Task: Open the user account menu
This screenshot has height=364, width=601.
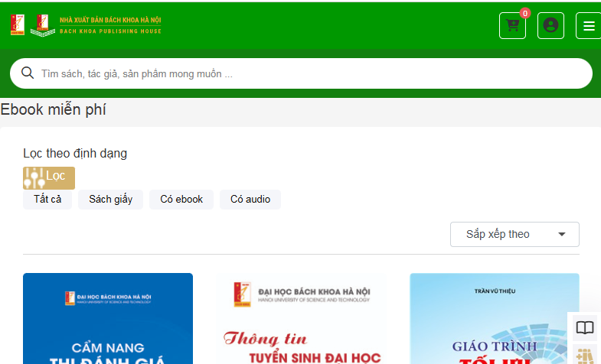Action: pyautogui.click(x=550, y=26)
